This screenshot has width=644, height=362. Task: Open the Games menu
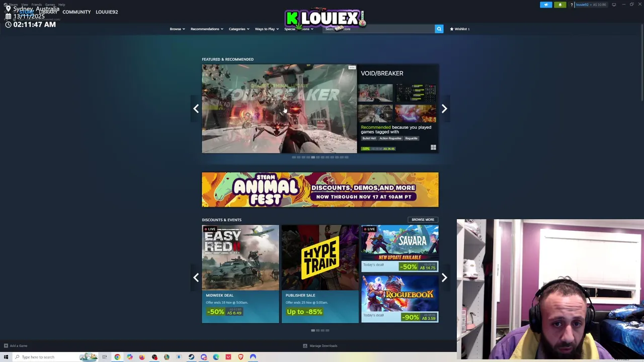pos(50,5)
